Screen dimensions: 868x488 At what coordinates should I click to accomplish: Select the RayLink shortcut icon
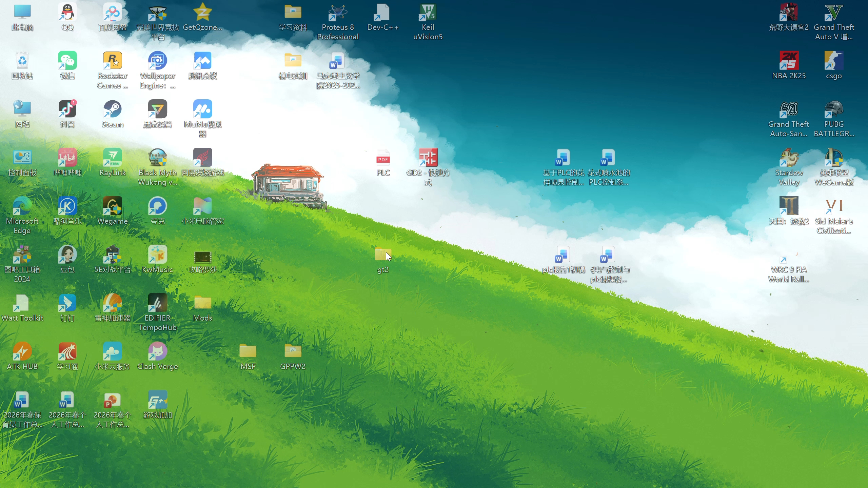pyautogui.click(x=113, y=158)
